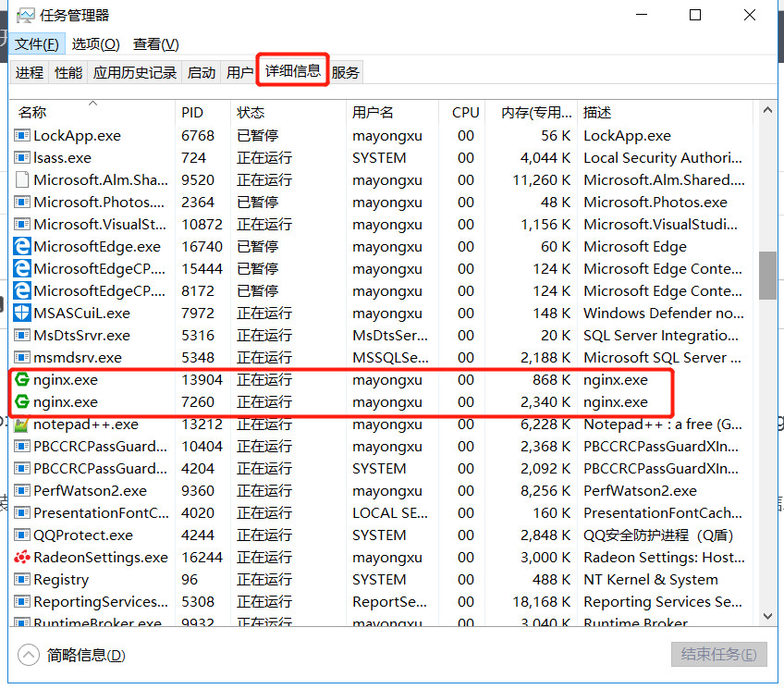Click the vertical scrollbar thumb
This screenshot has width=784, height=689.
click(767, 275)
